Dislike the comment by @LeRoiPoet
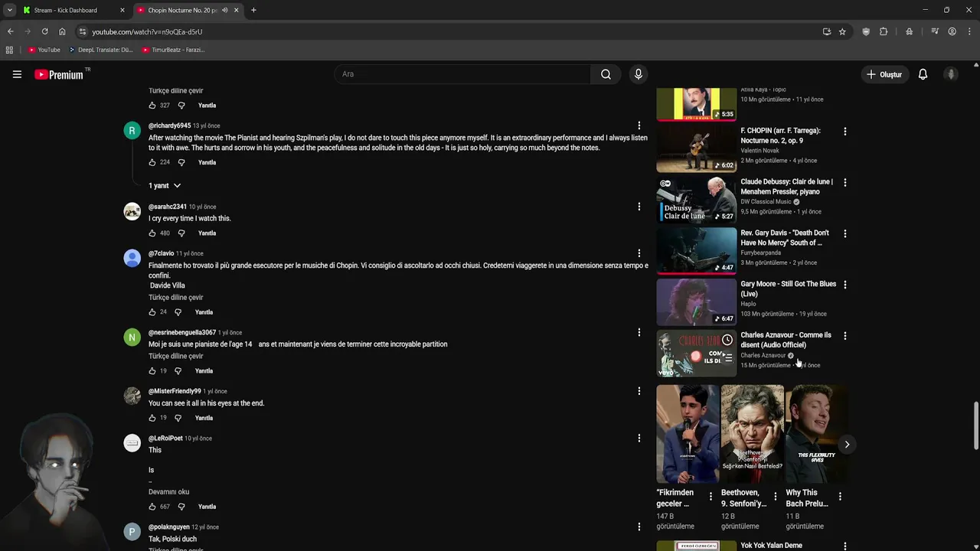 click(x=181, y=507)
